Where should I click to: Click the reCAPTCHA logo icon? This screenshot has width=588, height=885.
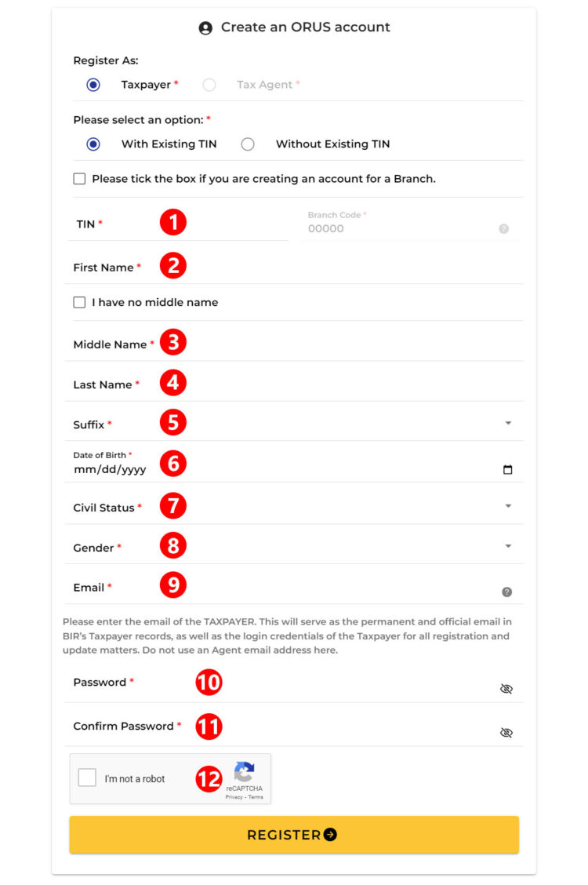coord(244,771)
